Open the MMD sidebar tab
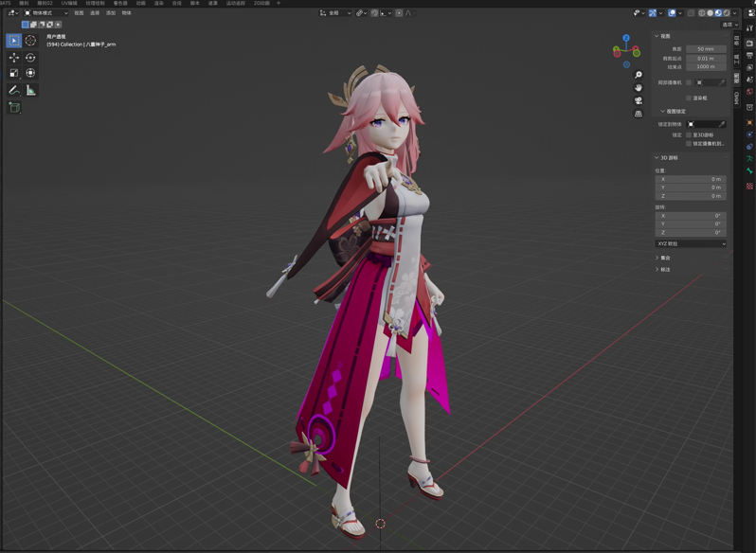Screen dimensions: 756x553 pyautogui.click(x=736, y=98)
